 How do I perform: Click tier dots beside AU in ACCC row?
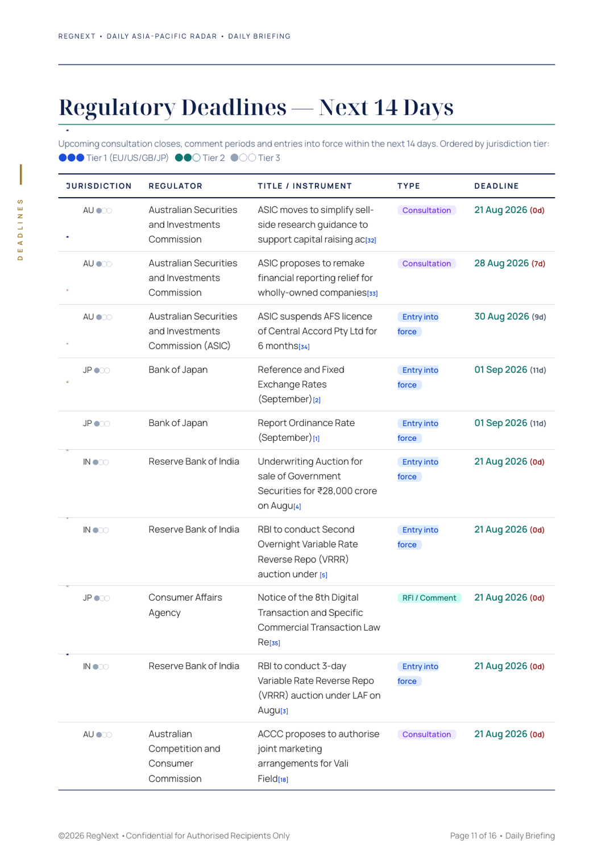104,735
